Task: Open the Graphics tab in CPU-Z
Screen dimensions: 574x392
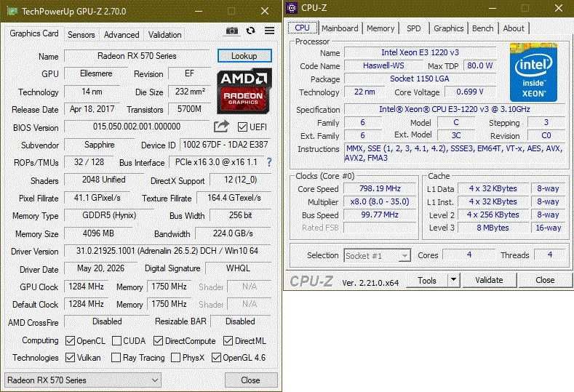Action: point(448,28)
